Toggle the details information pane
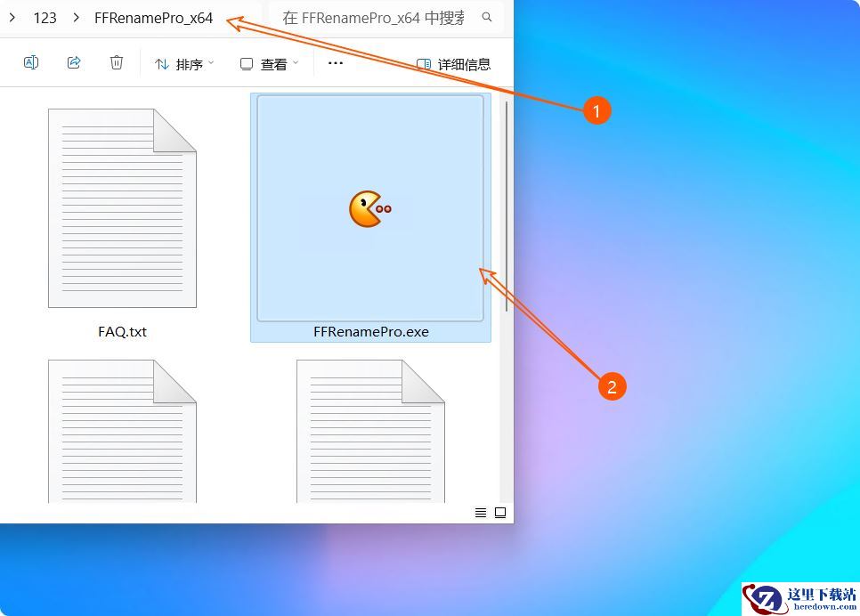 point(454,64)
